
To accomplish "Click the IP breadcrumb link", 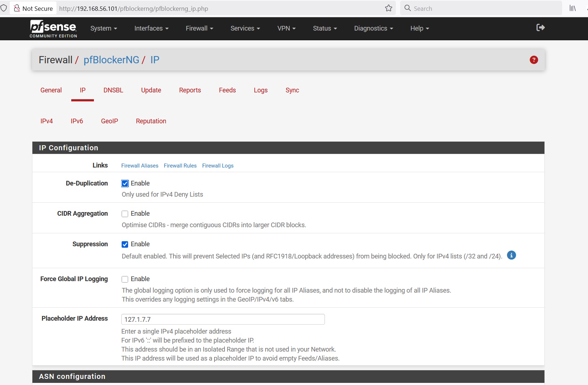I will [155, 60].
